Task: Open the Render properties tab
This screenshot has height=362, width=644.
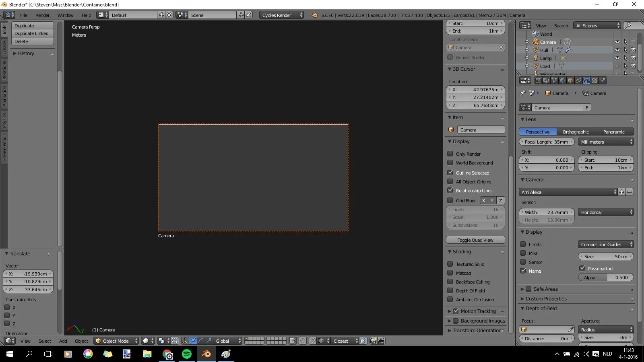Action: point(538,80)
